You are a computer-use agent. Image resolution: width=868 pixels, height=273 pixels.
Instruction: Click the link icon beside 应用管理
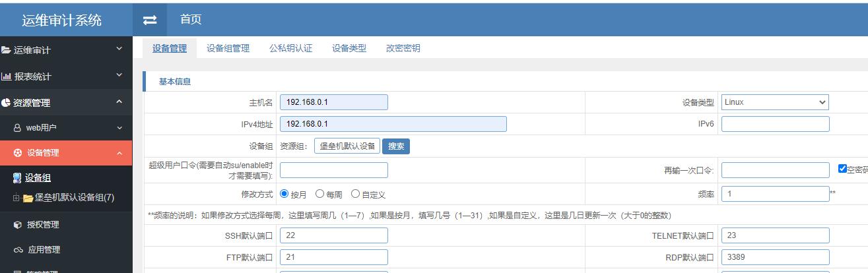[x=18, y=250]
